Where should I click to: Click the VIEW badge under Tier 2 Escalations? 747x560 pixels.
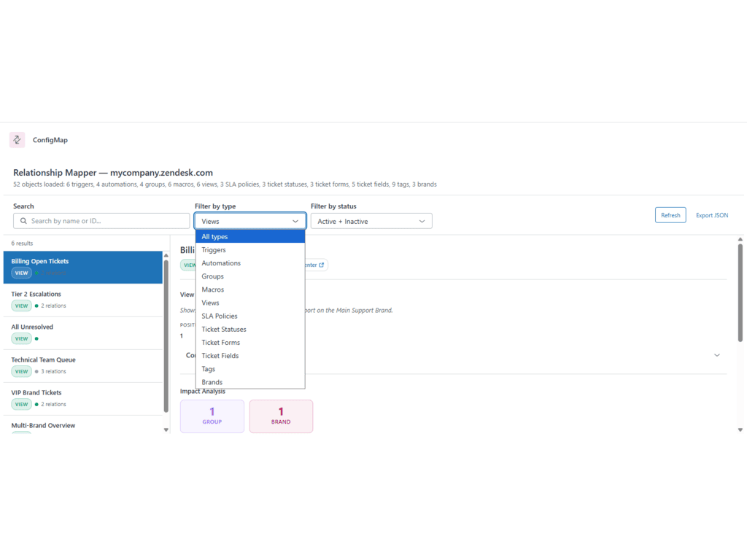click(x=21, y=306)
